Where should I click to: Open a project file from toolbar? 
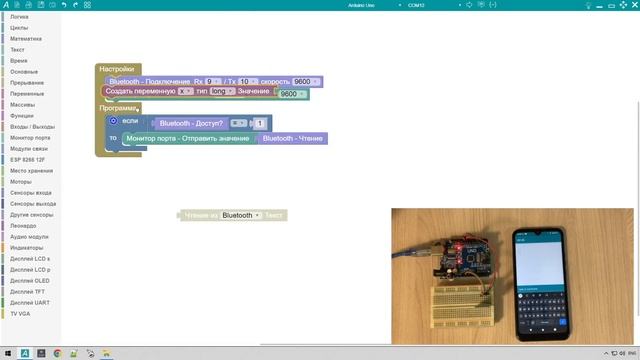pos(29,5)
